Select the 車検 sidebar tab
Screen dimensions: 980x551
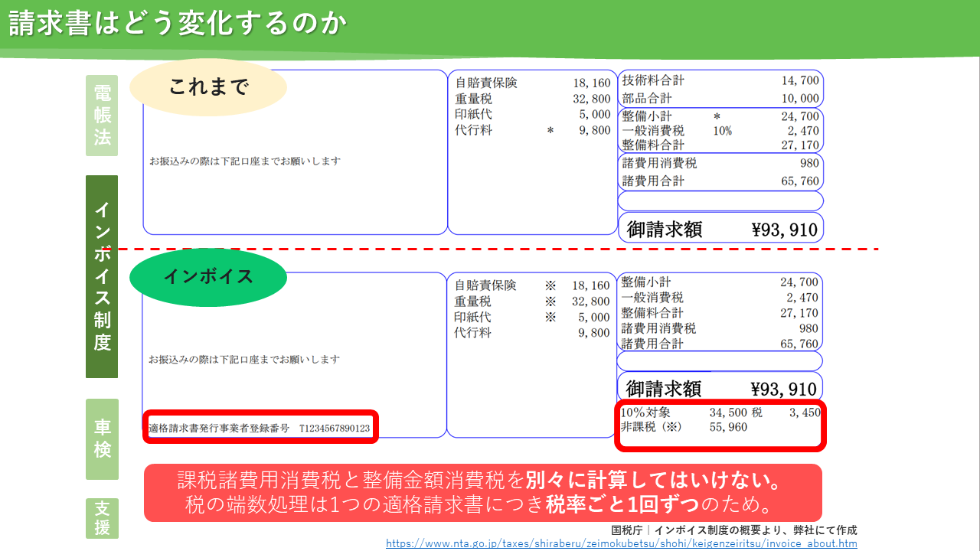pos(102,439)
